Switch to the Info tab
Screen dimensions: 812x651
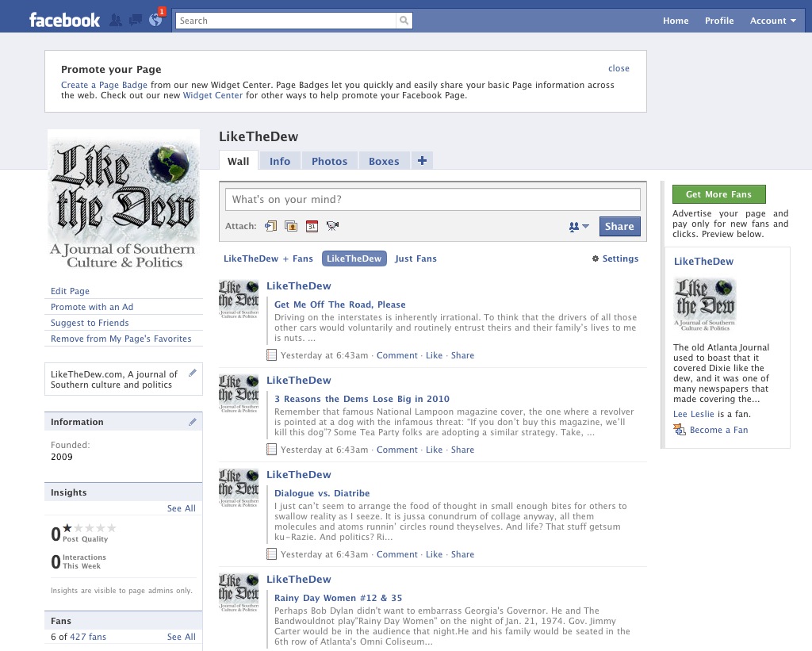(280, 161)
